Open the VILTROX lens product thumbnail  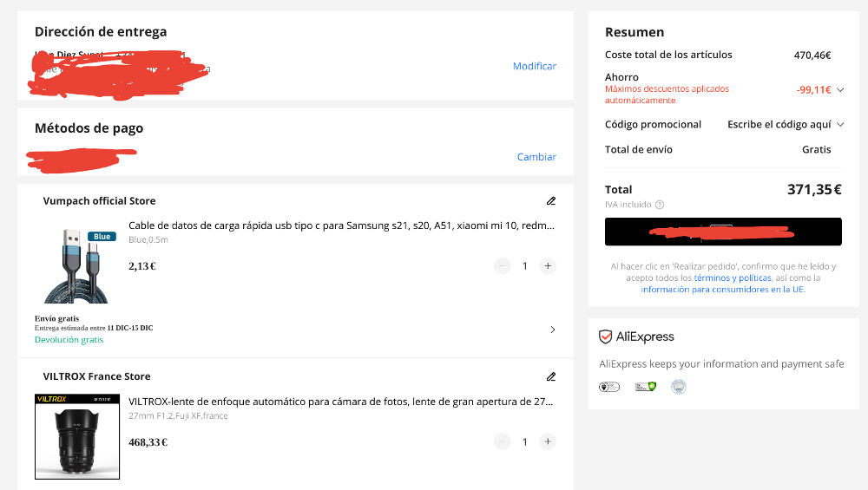coord(77,436)
